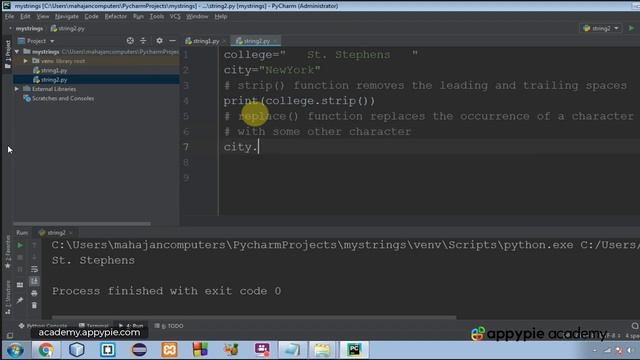Click the up arrow icon in Run panel
Viewport: 640px width, 360px height.
click(34, 245)
